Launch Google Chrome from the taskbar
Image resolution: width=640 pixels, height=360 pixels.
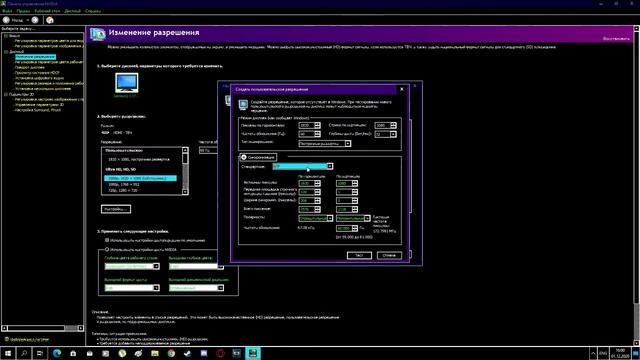171,353
